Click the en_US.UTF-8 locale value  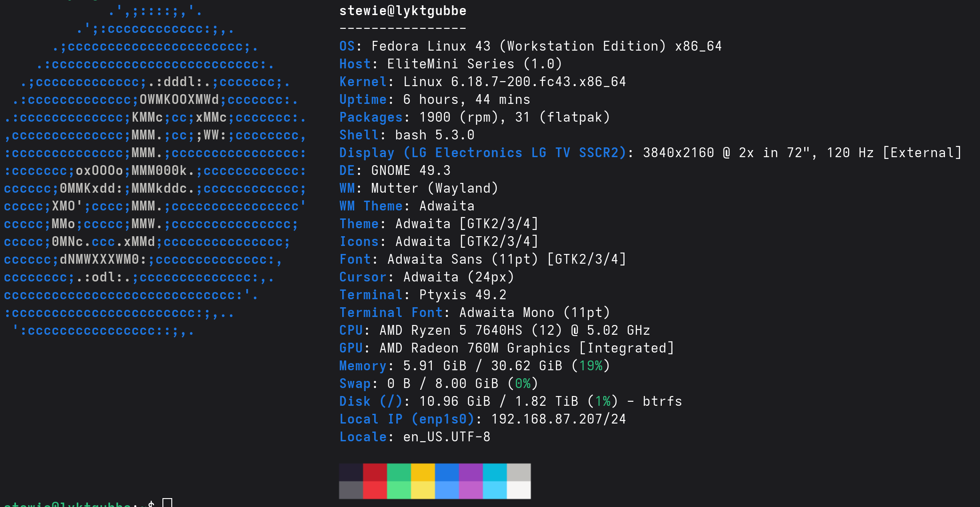[447, 437]
